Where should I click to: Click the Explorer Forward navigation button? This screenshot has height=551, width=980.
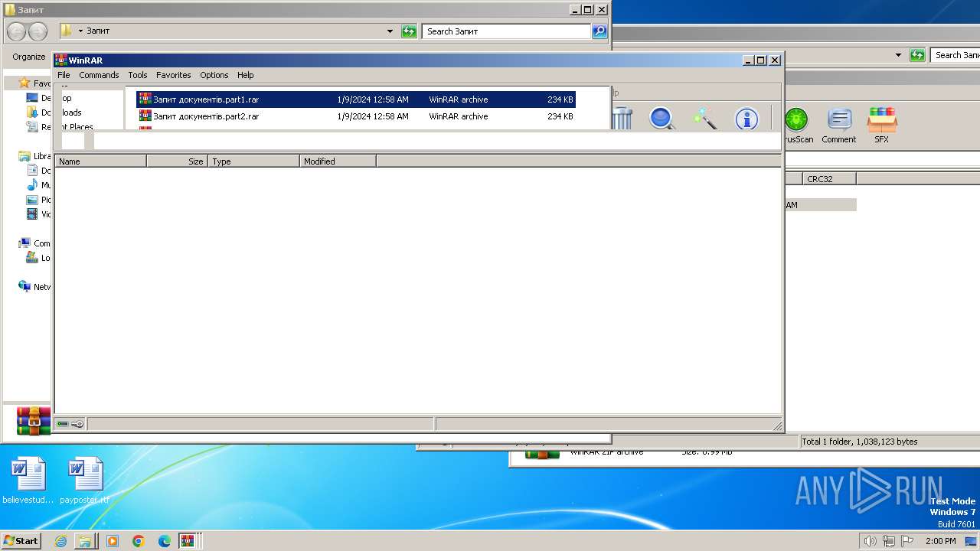pyautogui.click(x=38, y=31)
